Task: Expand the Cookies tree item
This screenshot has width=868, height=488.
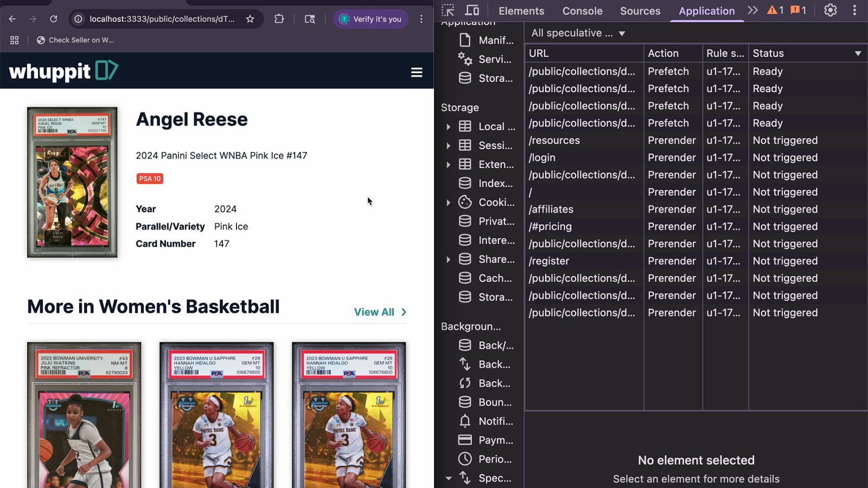Action: [448, 203]
